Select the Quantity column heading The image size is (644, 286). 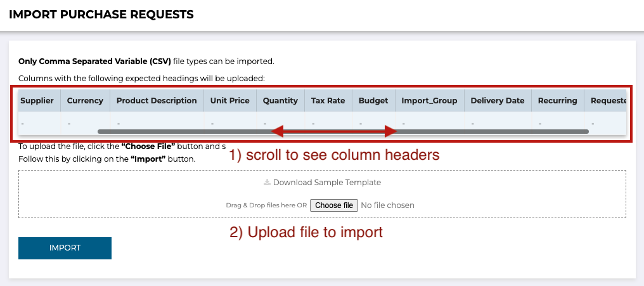(x=281, y=101)
